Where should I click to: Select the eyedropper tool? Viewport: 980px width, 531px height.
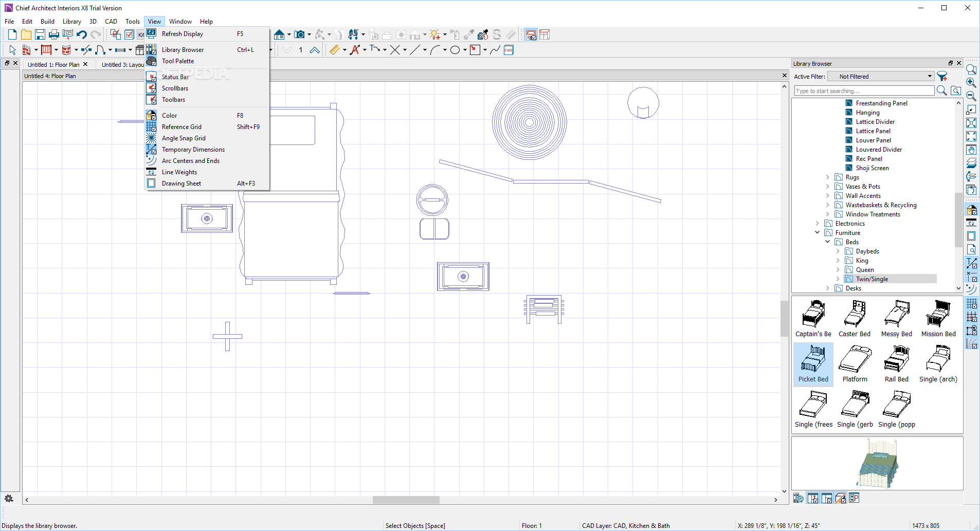coord(483,34)
